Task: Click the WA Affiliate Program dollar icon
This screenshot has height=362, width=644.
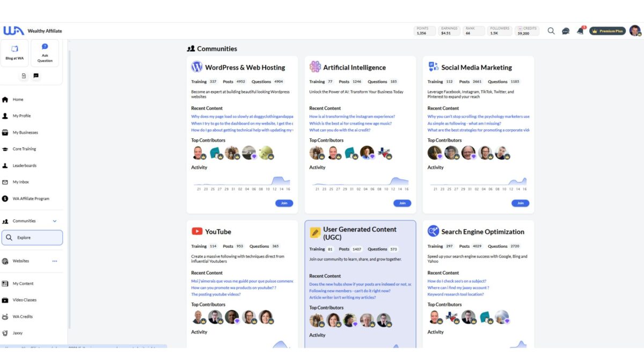Action: [5, 198]
